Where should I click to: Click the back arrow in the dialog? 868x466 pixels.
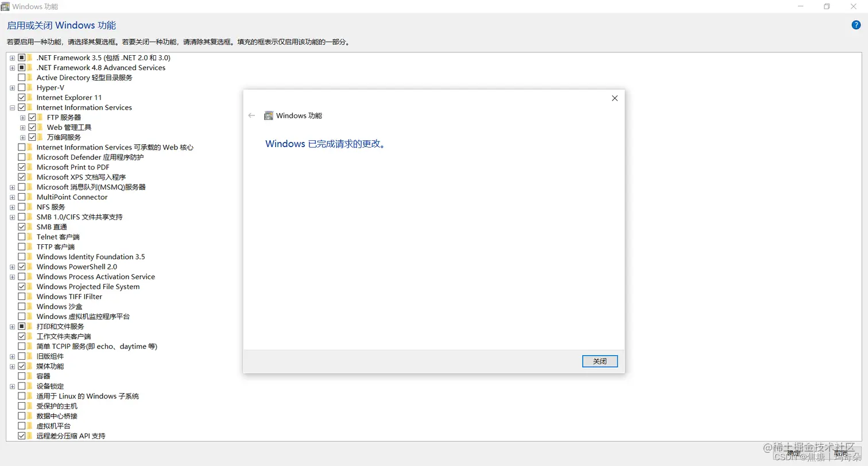click(x=251, y=115)
